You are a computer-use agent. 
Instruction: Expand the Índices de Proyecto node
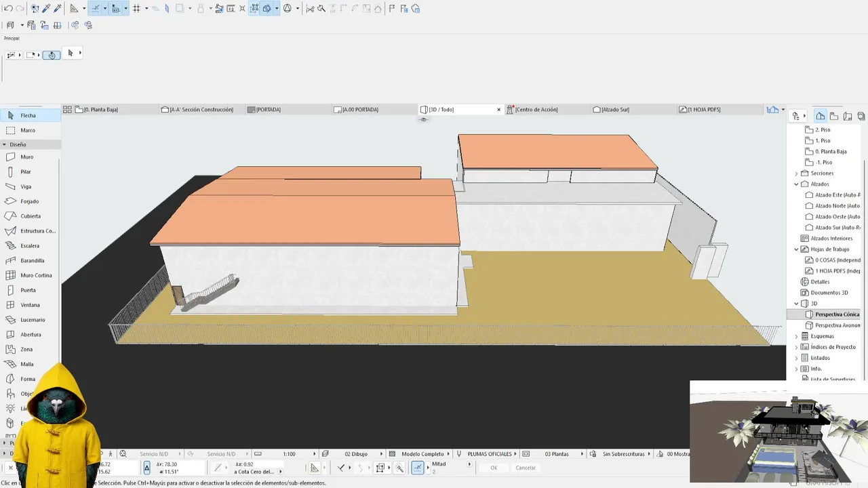(x=797, y=347)
